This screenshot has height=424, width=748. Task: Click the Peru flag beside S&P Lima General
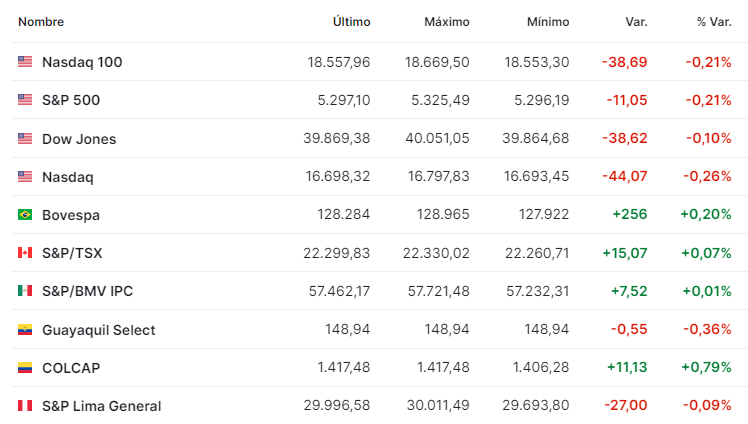(x=25, y=406)
